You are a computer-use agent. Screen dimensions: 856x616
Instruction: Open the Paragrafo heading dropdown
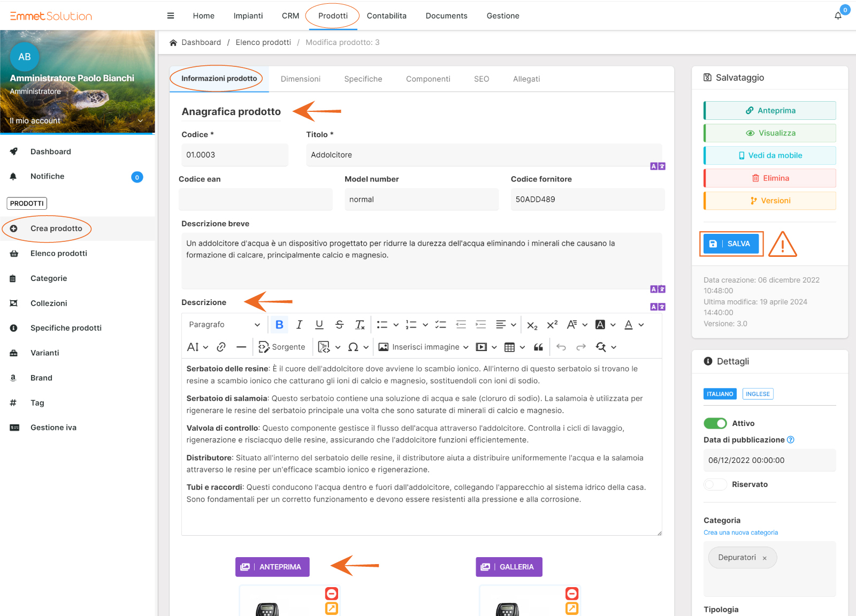click(x=224, y=325)
